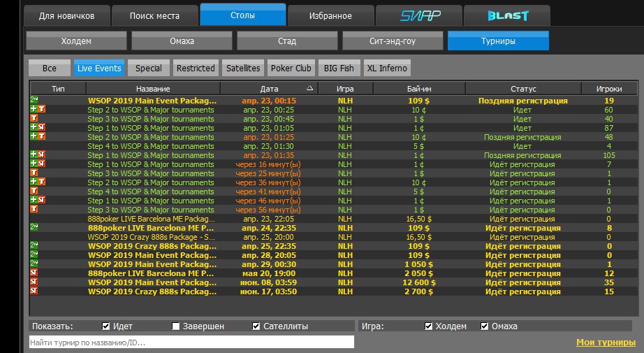The width and height of the screenshot is (644, 353).
Task: Click red ST icon on 12 600 $ row
Action: [x=34, y=282]
